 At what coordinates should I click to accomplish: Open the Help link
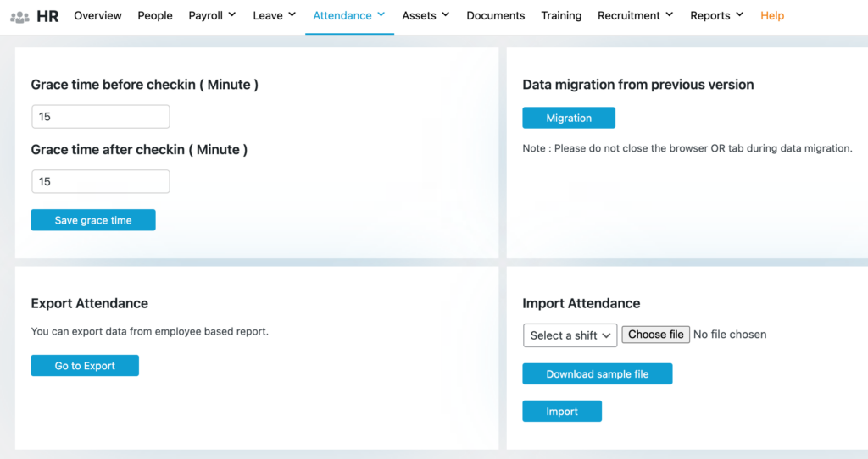coord(772,15)
